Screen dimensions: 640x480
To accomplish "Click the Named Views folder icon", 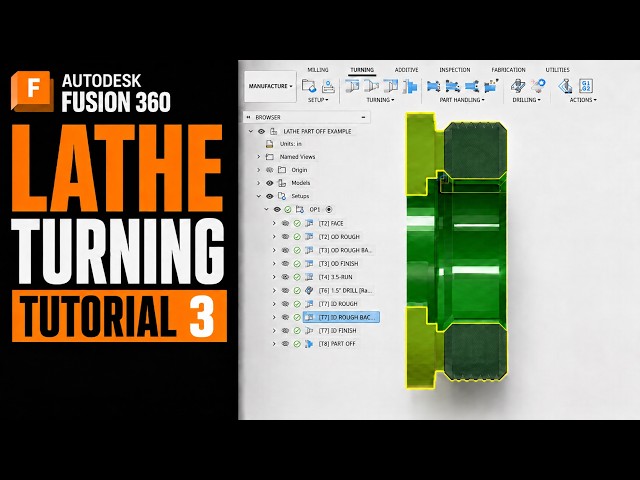I will tap(269, 157).
